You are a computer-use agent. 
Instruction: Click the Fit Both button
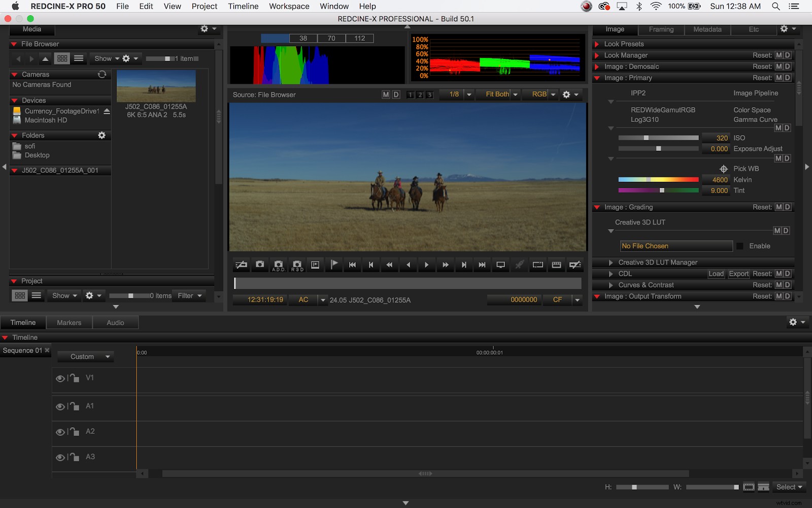[x=496, y=94]
